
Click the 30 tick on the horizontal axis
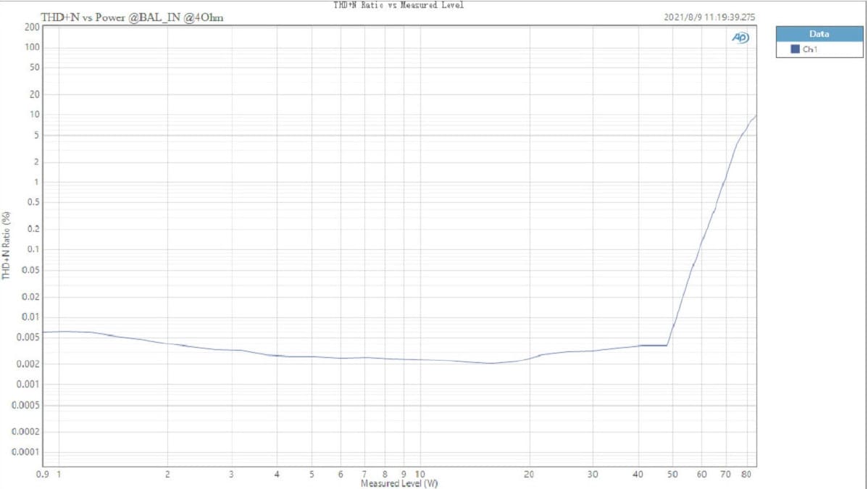[593, 474]
